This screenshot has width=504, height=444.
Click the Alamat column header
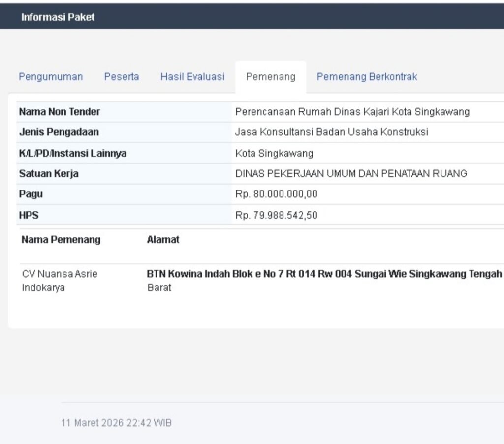click(x=163, y=240)
